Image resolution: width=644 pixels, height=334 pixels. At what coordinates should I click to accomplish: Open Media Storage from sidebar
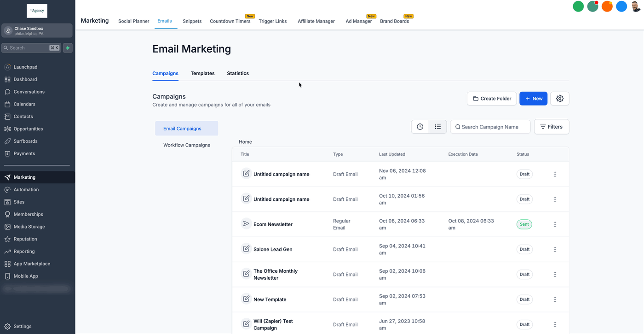(x=29, y=227)
